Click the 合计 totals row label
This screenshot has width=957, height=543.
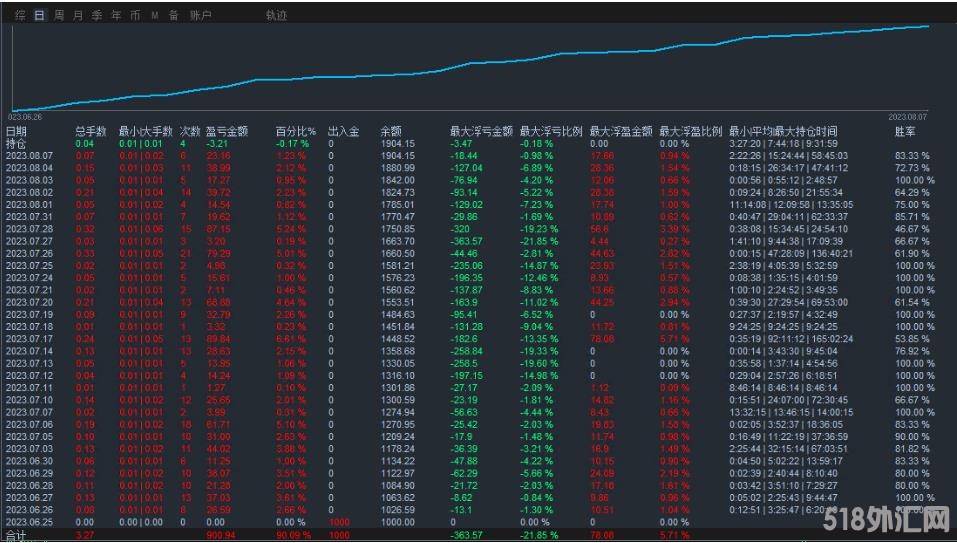(17, 535)
